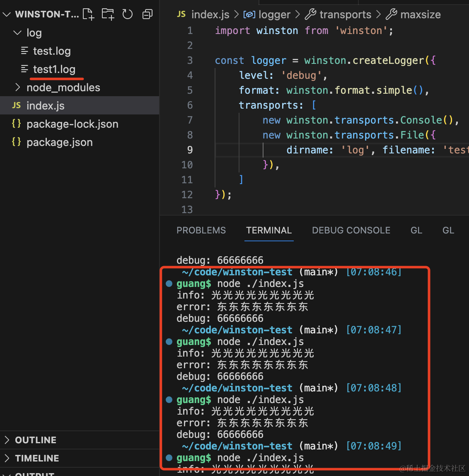Click line number 9 in the editor gutter

[x=190, y=150]
